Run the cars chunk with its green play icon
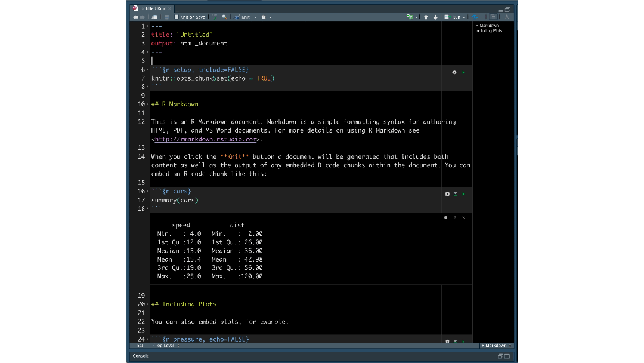 pyautogui.click(x=463, y=193)
